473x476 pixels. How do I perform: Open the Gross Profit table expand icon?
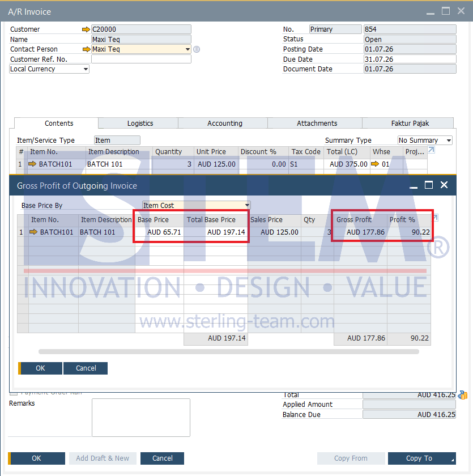[x=435, y=218]
